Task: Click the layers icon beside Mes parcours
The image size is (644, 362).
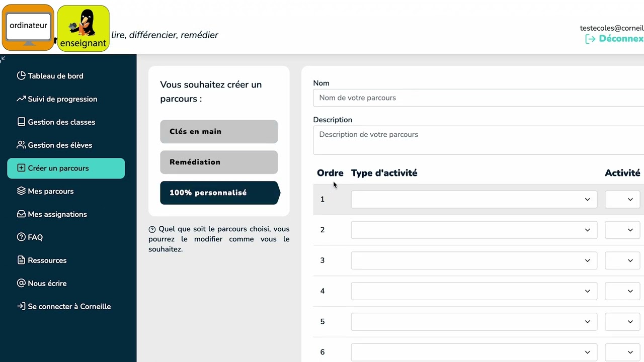Action: [x=21, y=191]
